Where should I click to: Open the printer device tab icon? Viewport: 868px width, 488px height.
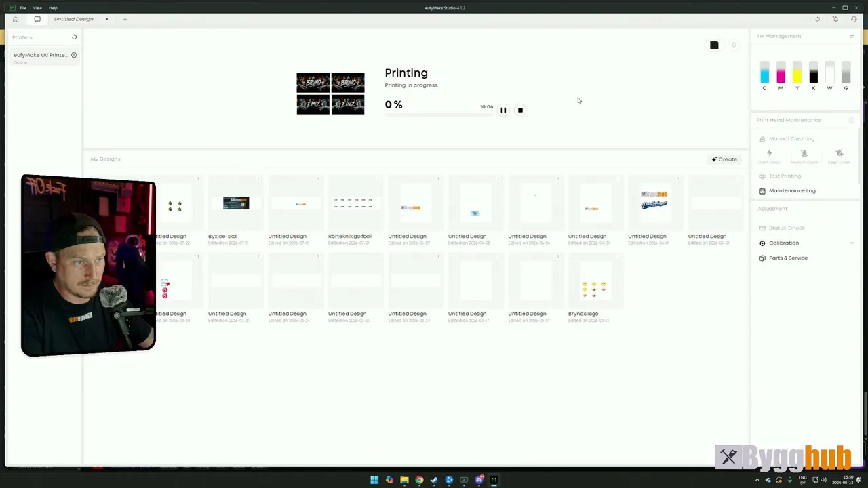click(x=37, y=19)
